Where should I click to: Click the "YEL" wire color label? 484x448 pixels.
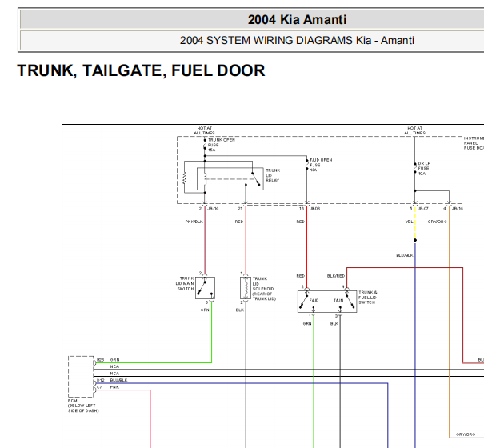(409, 222)
